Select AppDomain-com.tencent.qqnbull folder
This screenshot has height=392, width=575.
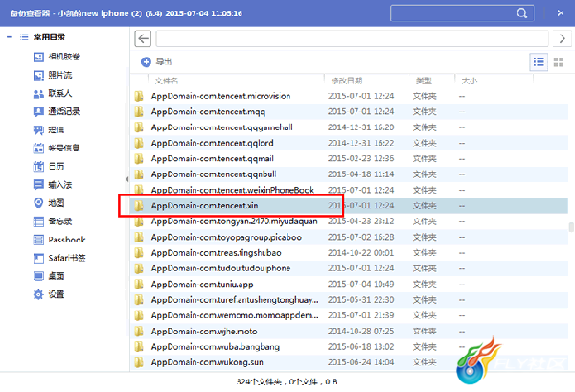pos(214,174)
